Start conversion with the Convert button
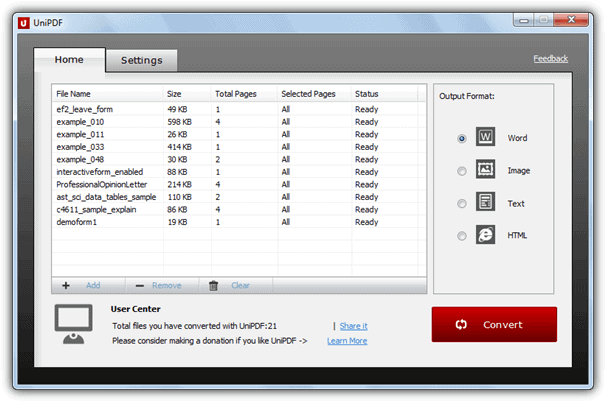 click(x=494, y=325)
